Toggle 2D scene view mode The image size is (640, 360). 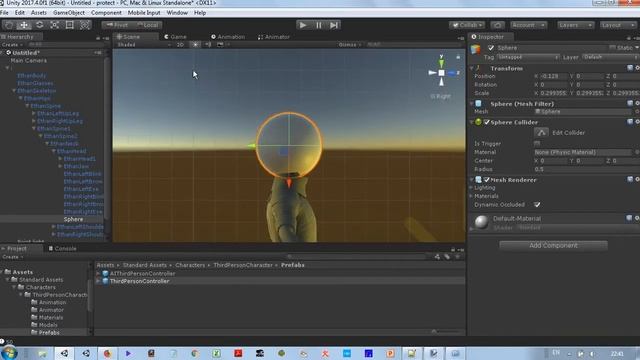coord(180,44)
